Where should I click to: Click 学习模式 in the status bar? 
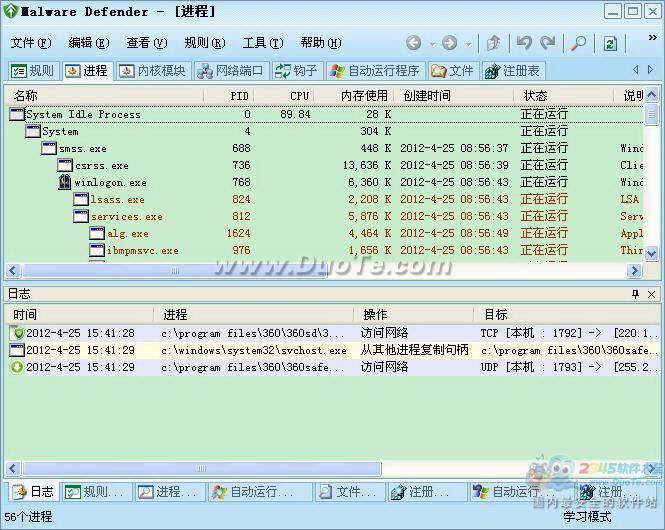pyautogui.click(x=587, y=517)
